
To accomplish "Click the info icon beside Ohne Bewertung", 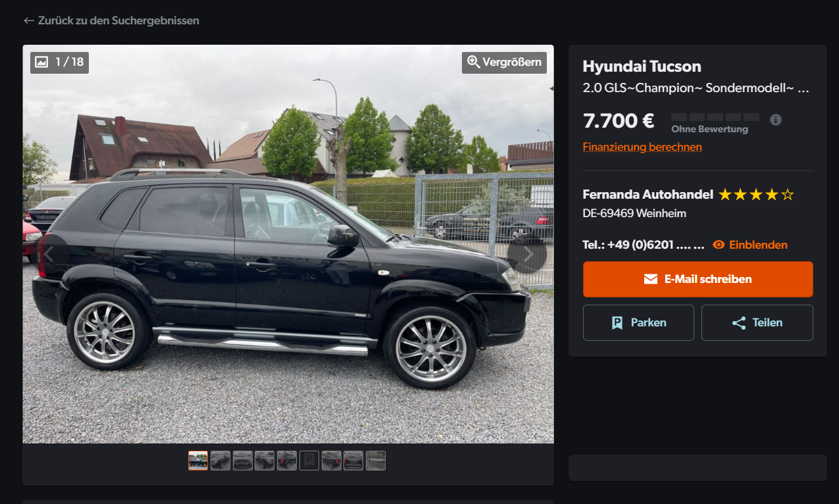I will (x=776, y=120).
